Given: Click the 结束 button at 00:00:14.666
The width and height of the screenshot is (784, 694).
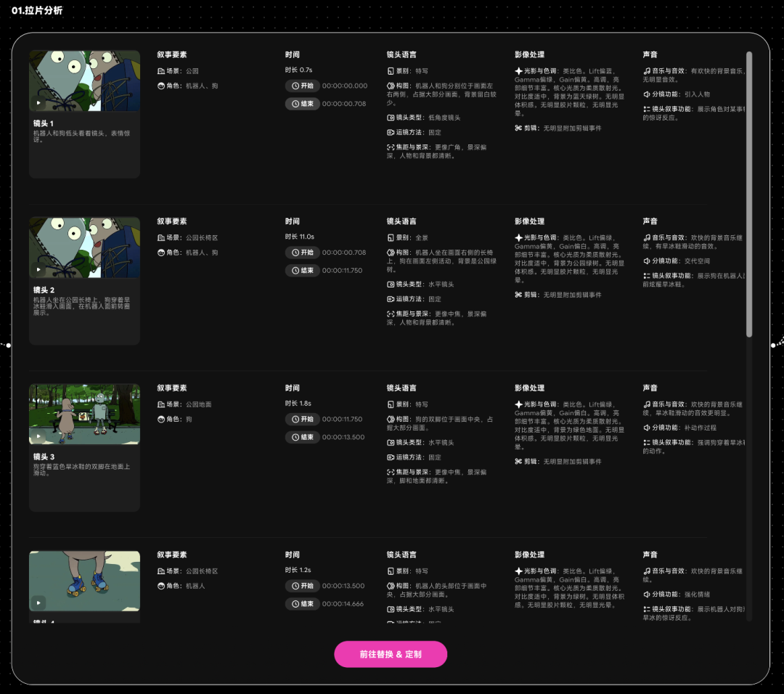Looking at the screenshot, I should coord(303,604).
